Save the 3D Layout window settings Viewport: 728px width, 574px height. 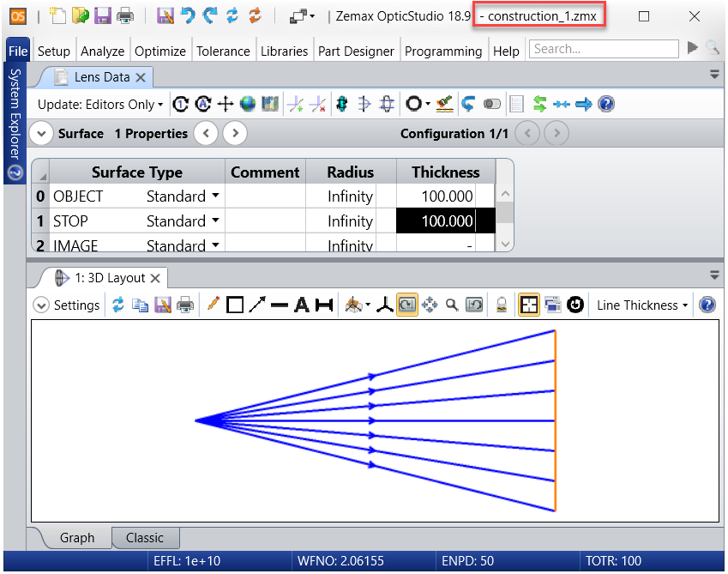tap(162, 305)
